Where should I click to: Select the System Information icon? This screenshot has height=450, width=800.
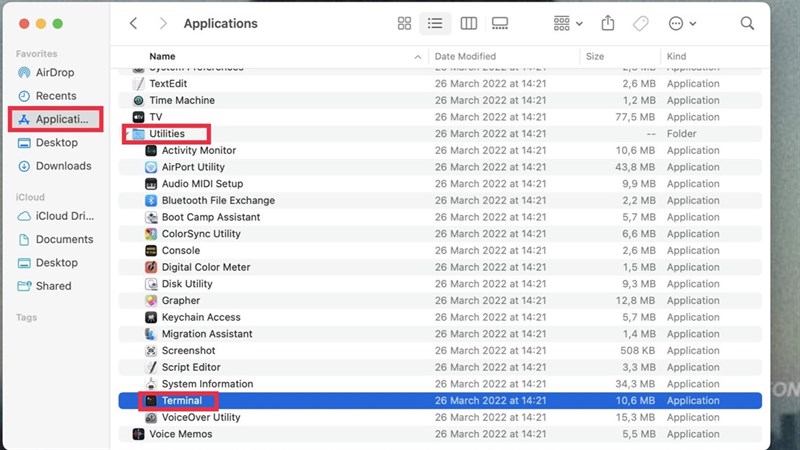(151, 384)
